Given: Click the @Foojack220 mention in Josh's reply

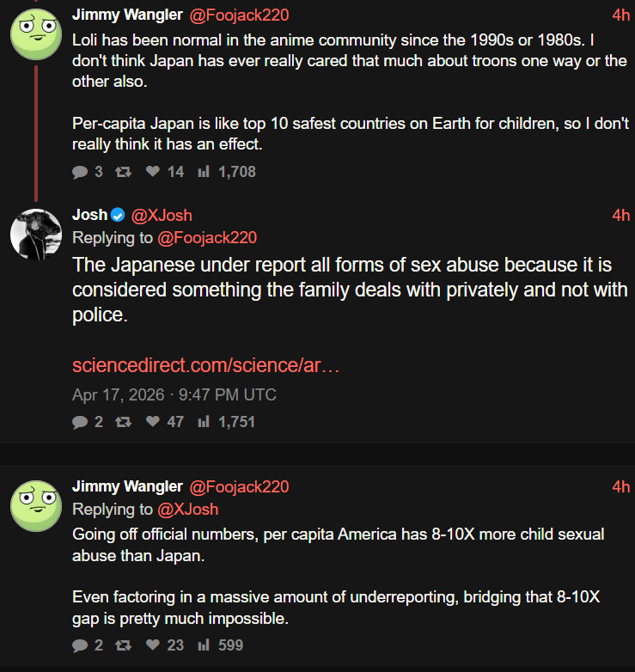Looking at the screenshot, I should pos(207,238).
